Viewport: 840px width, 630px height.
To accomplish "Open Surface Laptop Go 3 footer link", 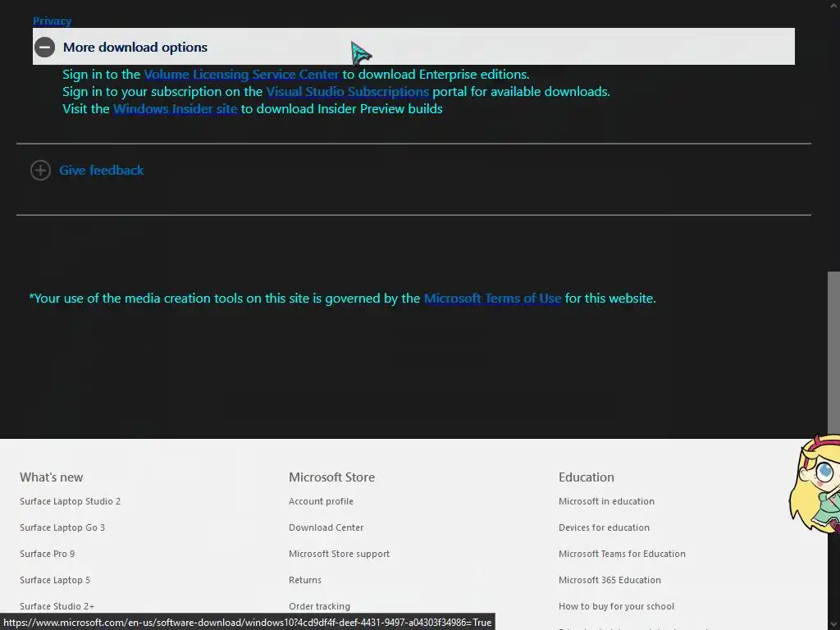I will pos(62,527).
